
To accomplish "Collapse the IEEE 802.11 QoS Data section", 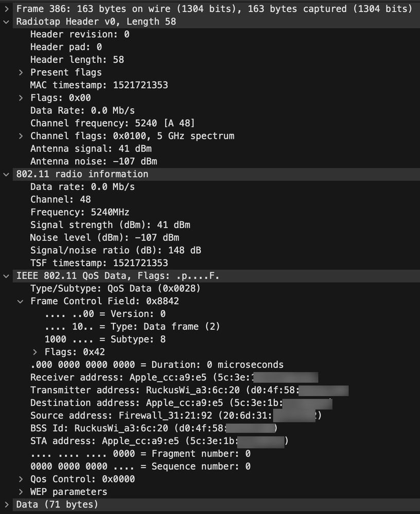I will click(6, 276).
